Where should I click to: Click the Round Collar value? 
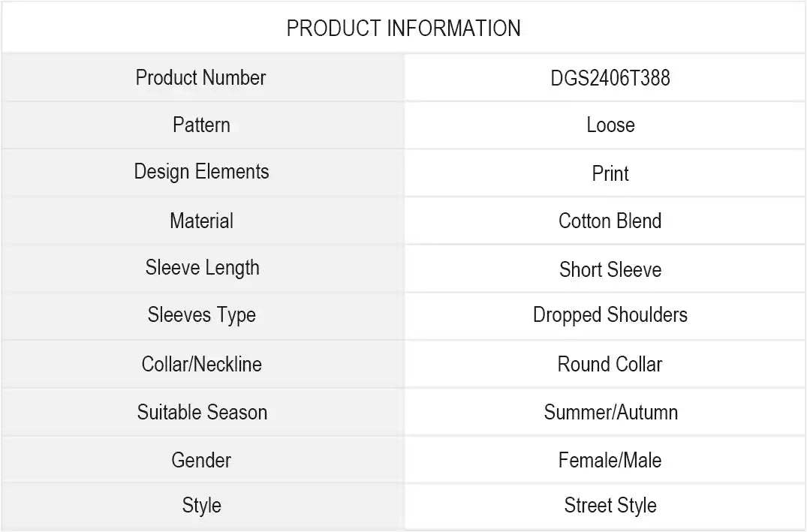[610, 365]
